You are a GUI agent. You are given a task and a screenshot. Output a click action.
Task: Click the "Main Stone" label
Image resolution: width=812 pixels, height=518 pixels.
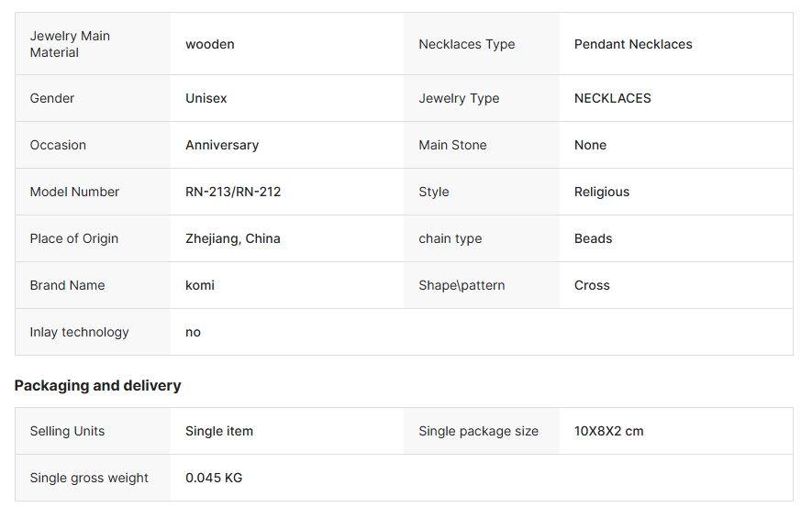click(452, 145)
